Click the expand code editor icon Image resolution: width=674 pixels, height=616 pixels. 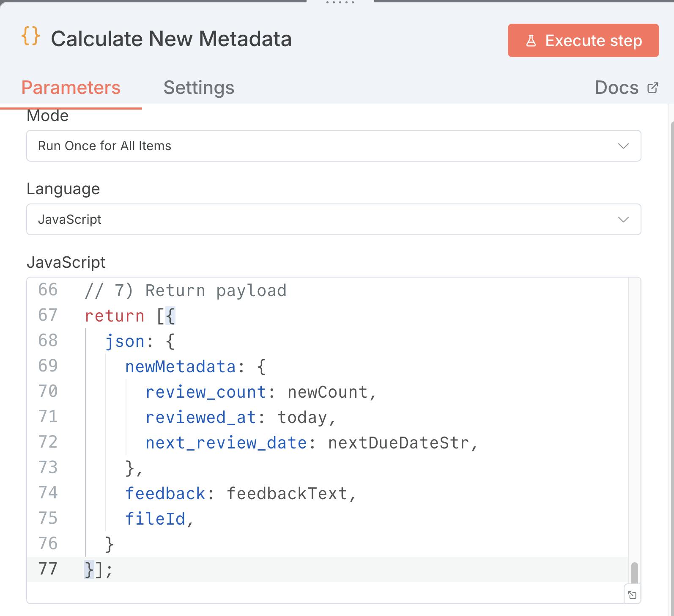coord(632,595)
